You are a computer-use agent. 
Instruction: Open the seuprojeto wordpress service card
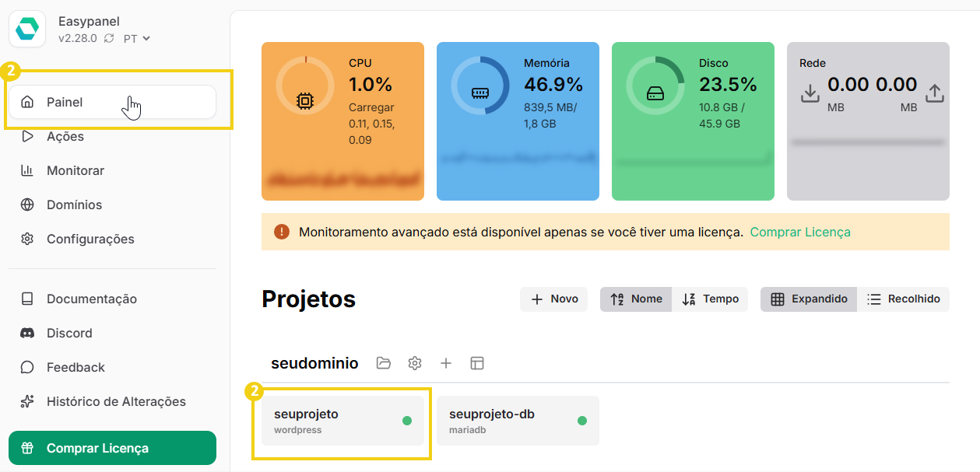(x=342, y=421)
